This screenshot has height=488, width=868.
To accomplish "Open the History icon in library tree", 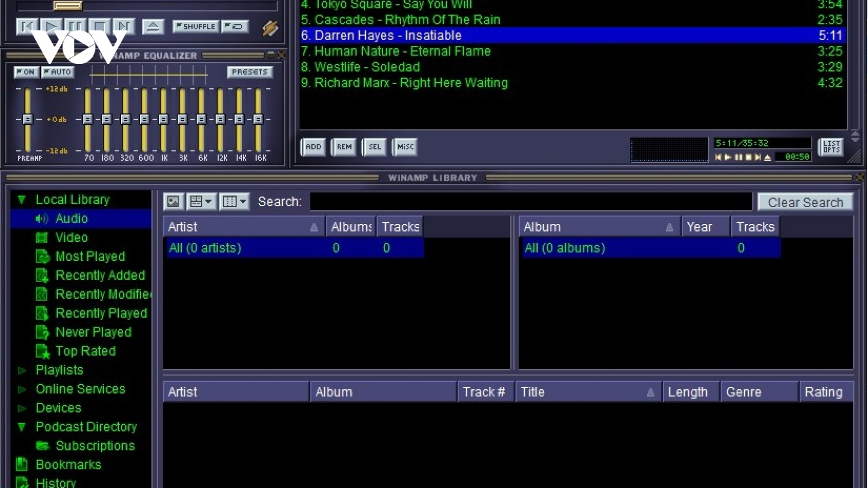I will [x=22, y=483].
